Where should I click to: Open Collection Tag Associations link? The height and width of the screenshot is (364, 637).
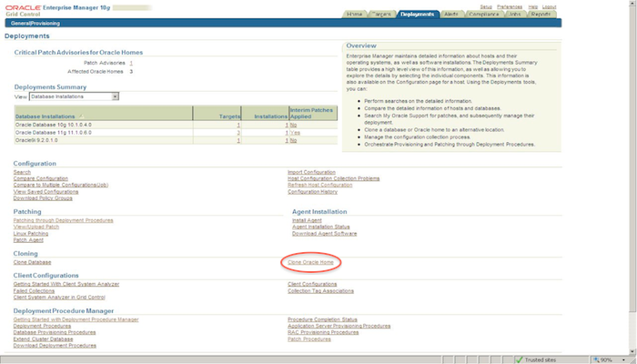point(320,291)
